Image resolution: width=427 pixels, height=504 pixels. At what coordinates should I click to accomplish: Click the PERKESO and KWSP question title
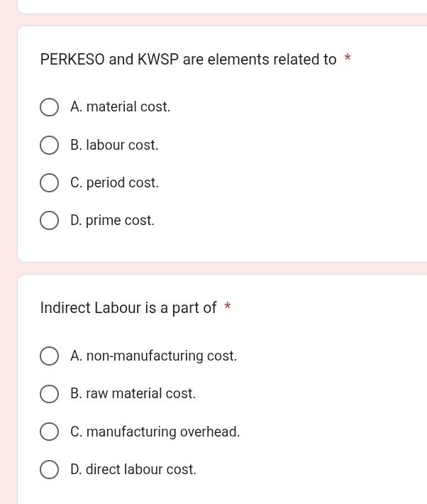[x=188, y=60]
